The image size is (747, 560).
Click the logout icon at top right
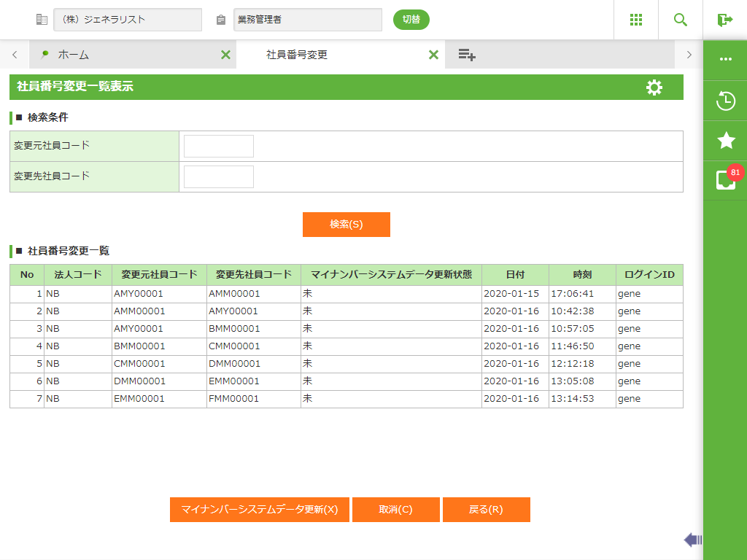tap(724, 20)
